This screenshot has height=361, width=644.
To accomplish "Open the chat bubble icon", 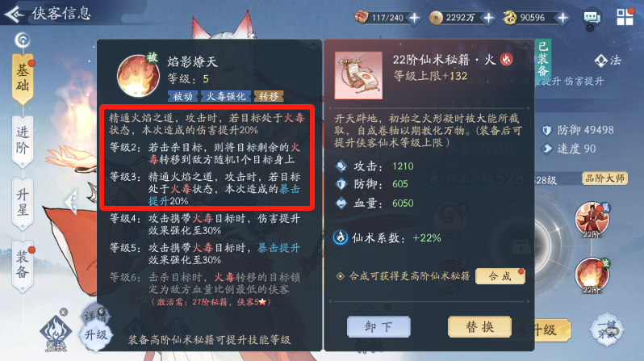I will click(592, 18).
